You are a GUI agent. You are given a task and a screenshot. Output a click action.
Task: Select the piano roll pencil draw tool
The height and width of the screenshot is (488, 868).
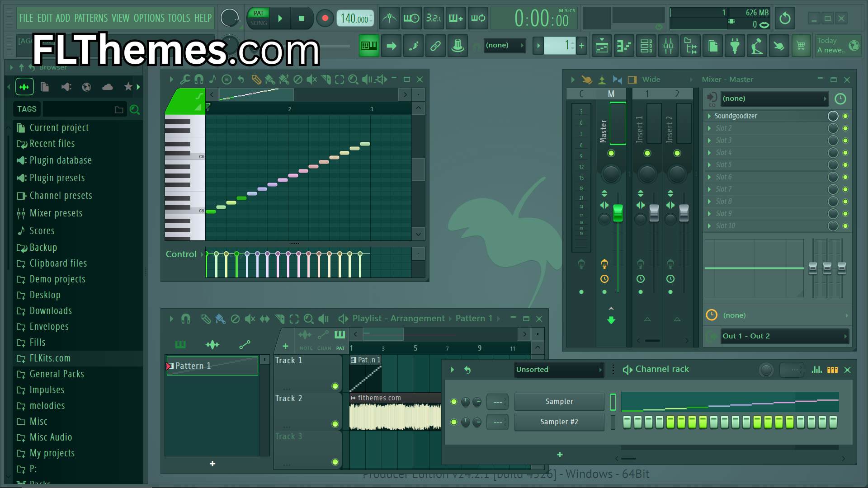click(256, 80)
